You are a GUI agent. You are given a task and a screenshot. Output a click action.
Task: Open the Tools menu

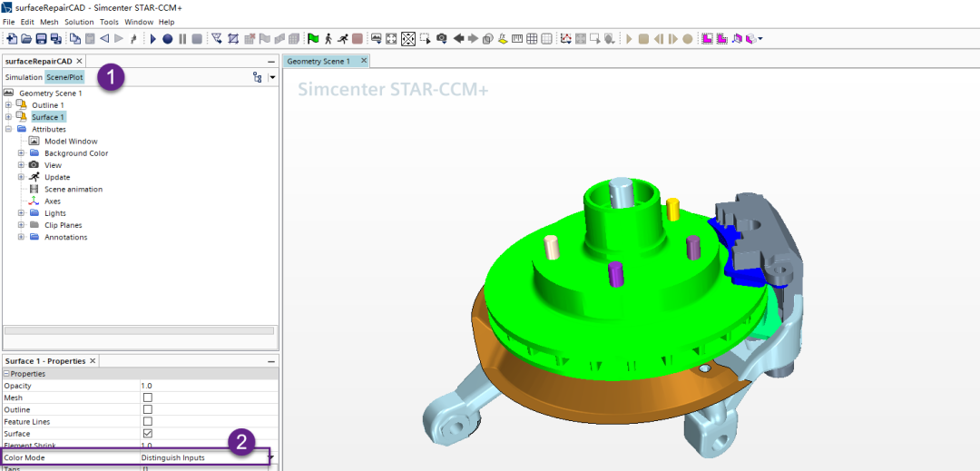tap(110, 22)
